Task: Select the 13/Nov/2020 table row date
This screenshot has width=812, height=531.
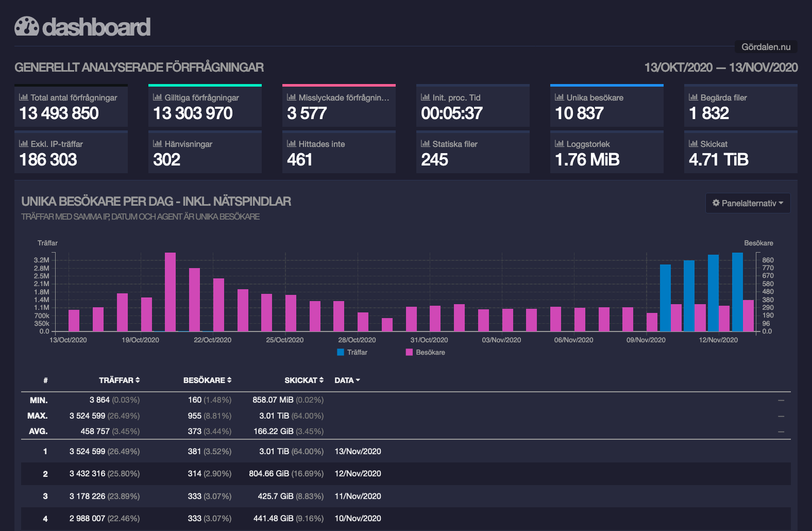Action: (358, 451)
